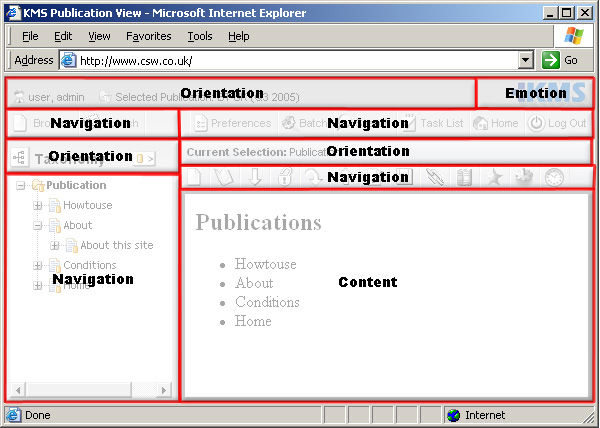600x428 pixels.
Task: Click the address bar URL field
Action: tap(290, 60)
